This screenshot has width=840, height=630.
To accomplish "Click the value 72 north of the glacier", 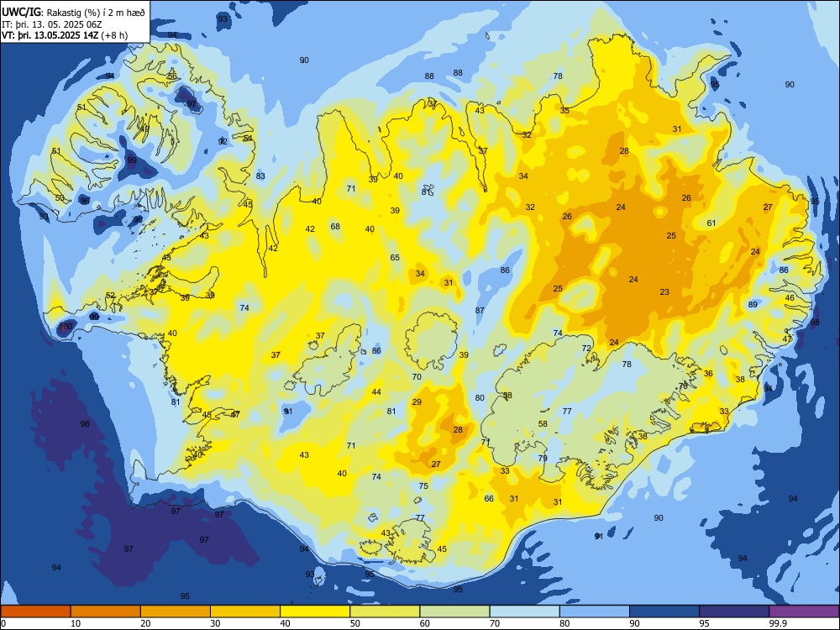I will click(x=586, y=349).
